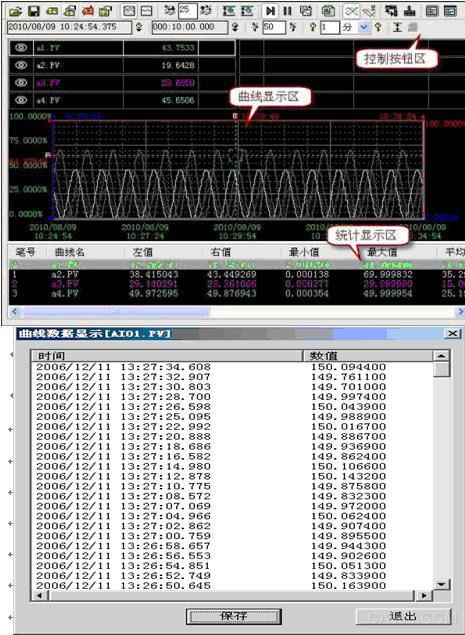Toggle visibility eye for a2.PV curve
Screen dimensions: 465x635
21,65
